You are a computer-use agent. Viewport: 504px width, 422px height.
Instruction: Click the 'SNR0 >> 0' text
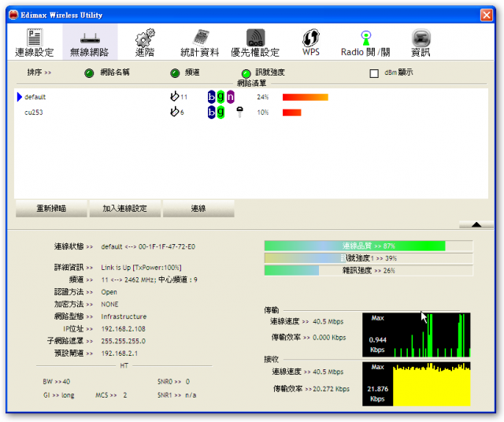click(173, 382)
